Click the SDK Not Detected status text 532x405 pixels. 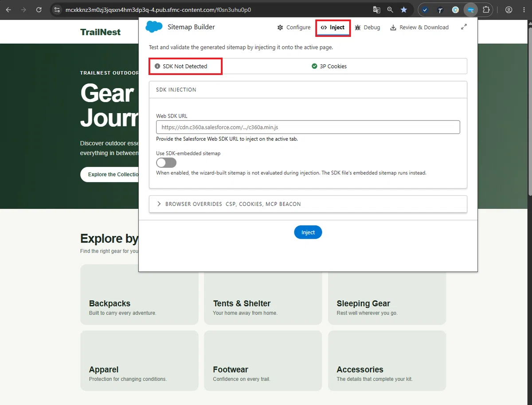coord(185,66)
